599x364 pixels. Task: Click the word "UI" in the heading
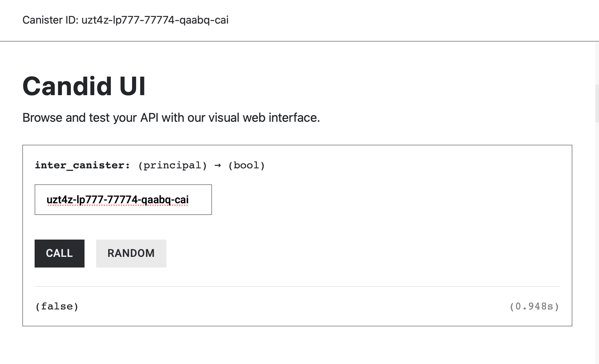tap(132, 86)
